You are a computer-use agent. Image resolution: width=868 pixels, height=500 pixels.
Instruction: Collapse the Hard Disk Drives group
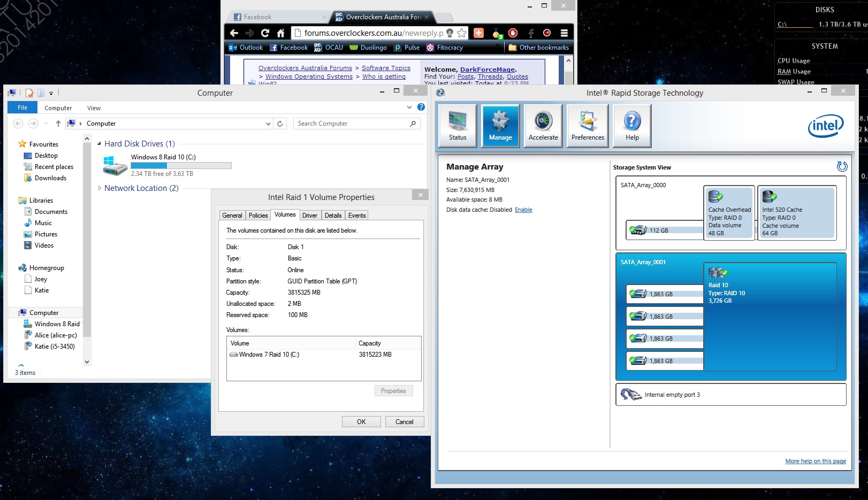pos(100,144)
